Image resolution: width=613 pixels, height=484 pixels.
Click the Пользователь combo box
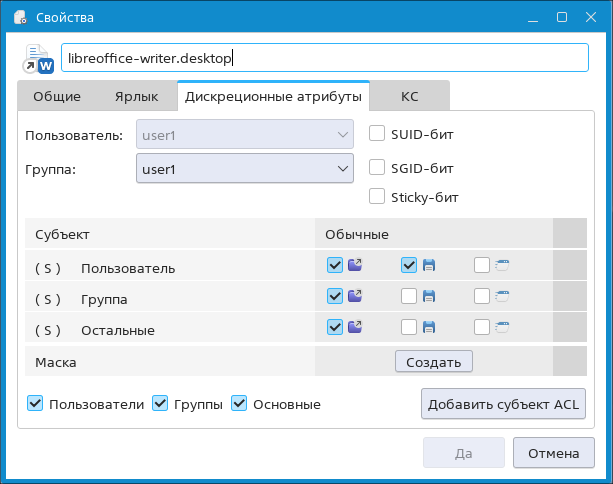coord(244,134)
